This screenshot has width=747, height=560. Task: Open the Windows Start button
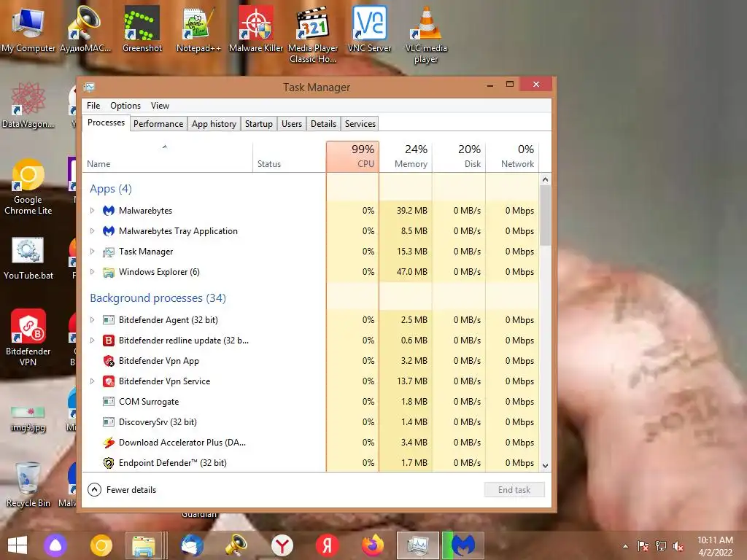(18, 545)
